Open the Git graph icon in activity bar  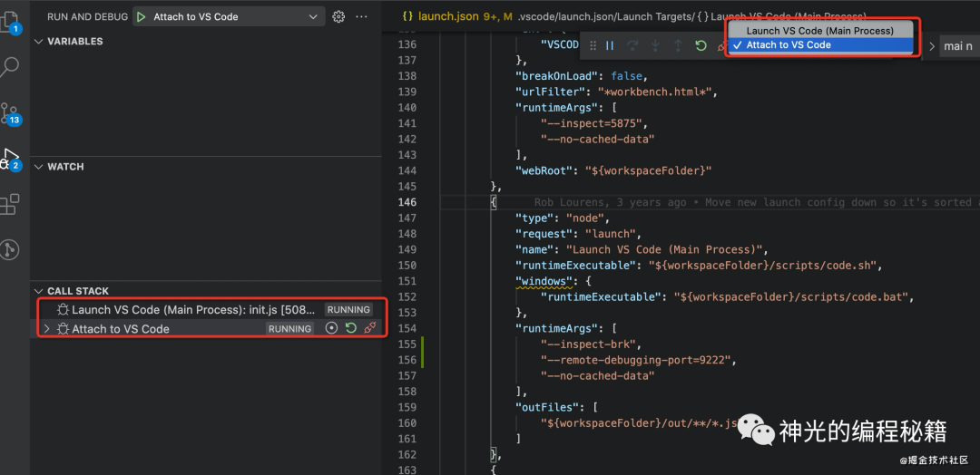tap(10, 249)
